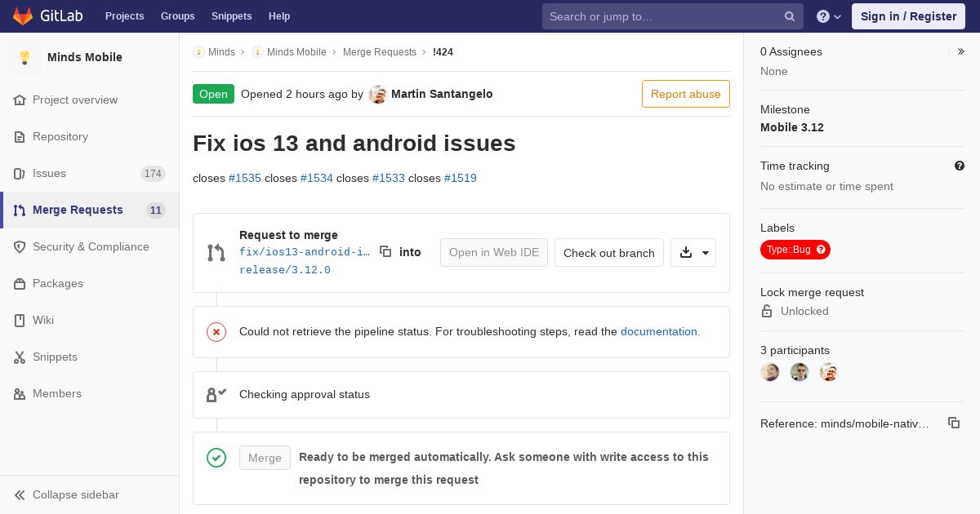This screenshot has height=514, width=980.
Task: Click Open in Web IDE button
Action: pos(494,253)
